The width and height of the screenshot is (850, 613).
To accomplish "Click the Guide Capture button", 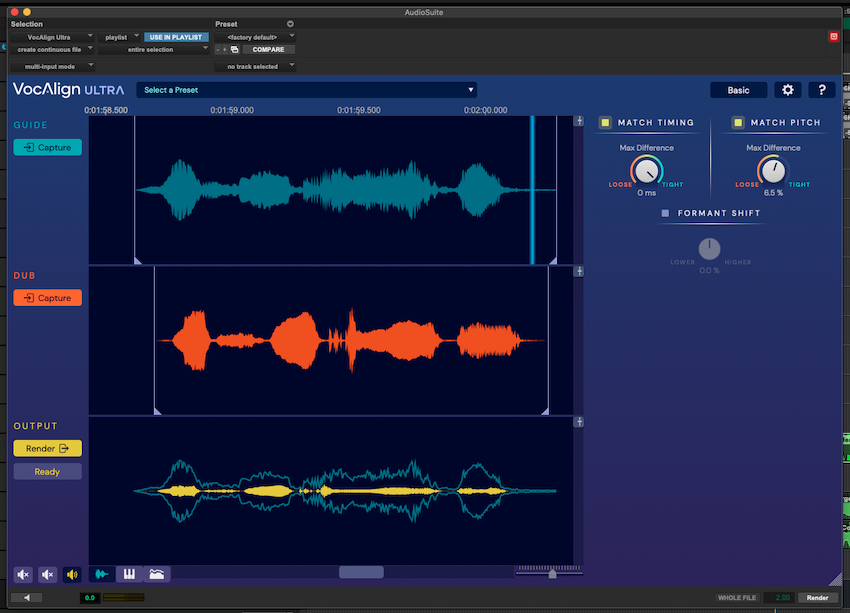I will (47, 147).
